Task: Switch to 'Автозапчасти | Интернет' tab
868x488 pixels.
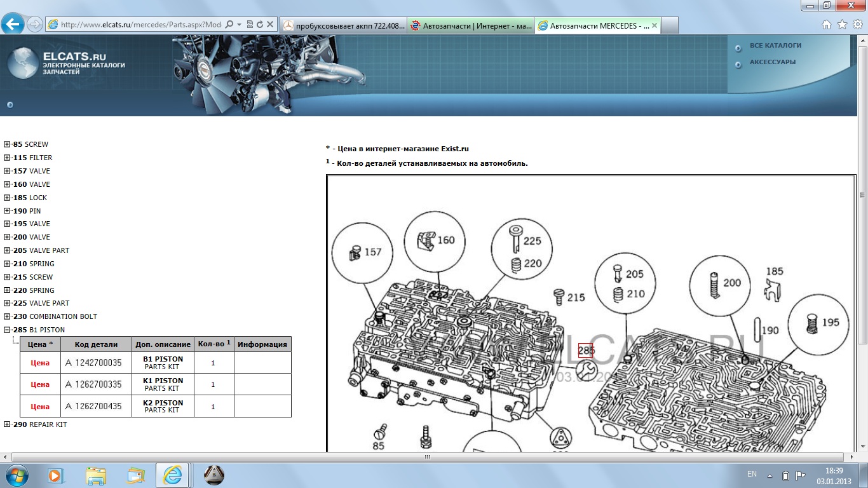Action: point(470,25)
